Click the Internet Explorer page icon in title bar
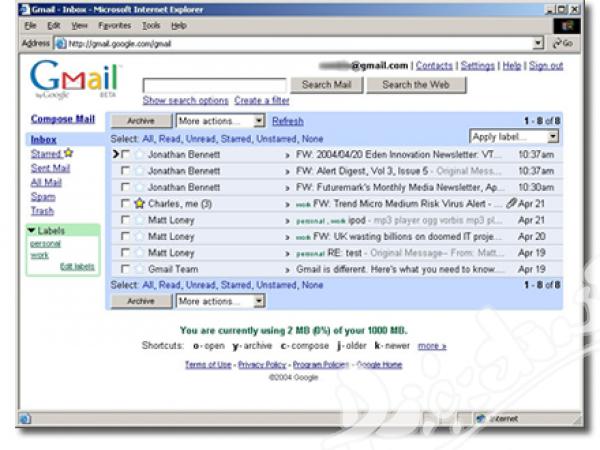The width and height of the screenshot is (600, 450). 24,9
